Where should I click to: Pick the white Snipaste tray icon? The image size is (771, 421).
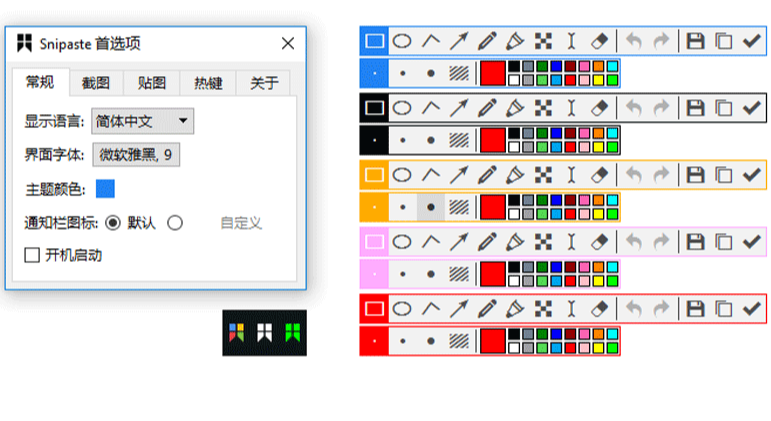265,332
